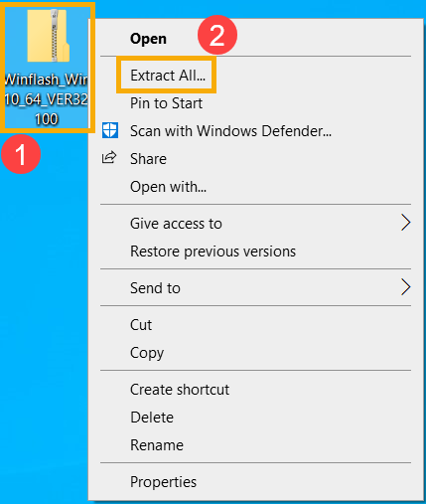
Task: Click the Share menu entry
Action: [x=148, y=159]
